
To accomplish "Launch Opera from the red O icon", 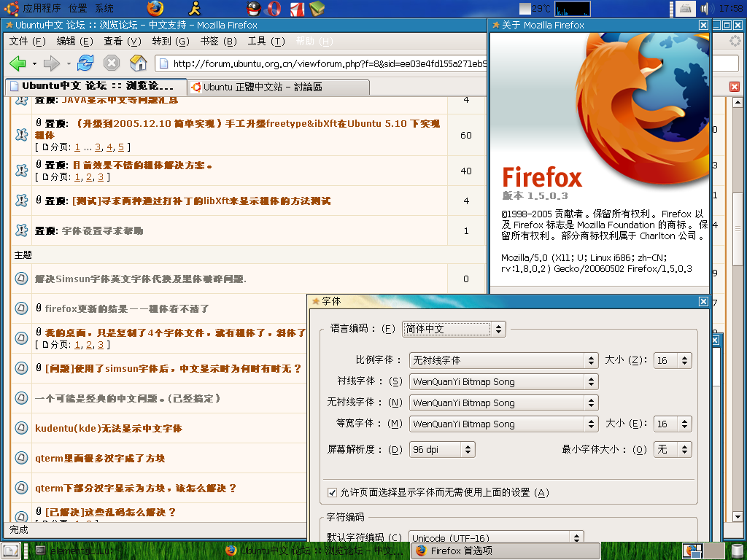I will pos(274,8).
